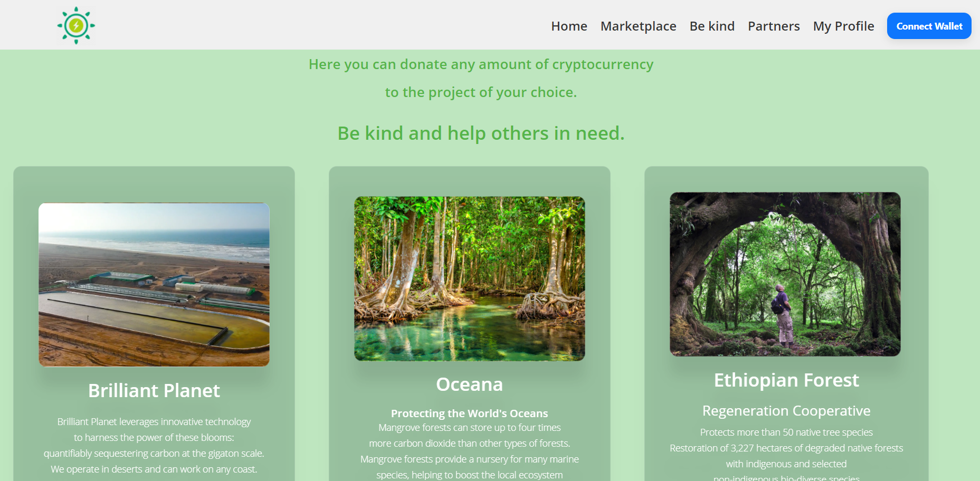980x481 pixels.
Task: Open the Oceana mangrove forest image
Action: point(470,278)
